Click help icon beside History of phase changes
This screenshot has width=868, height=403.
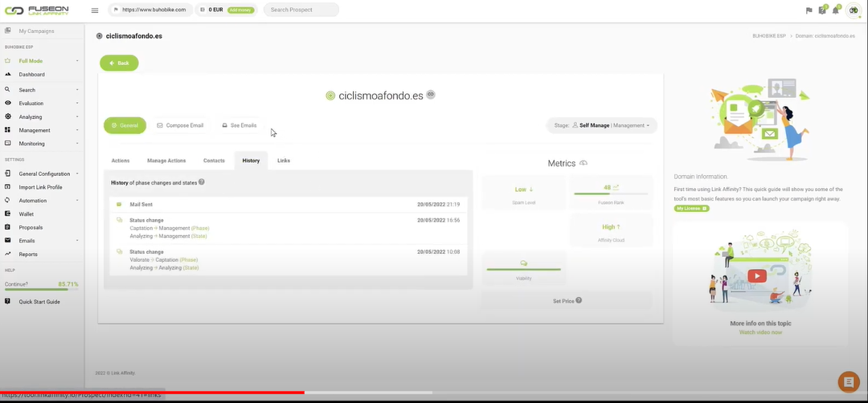point(202,182)
